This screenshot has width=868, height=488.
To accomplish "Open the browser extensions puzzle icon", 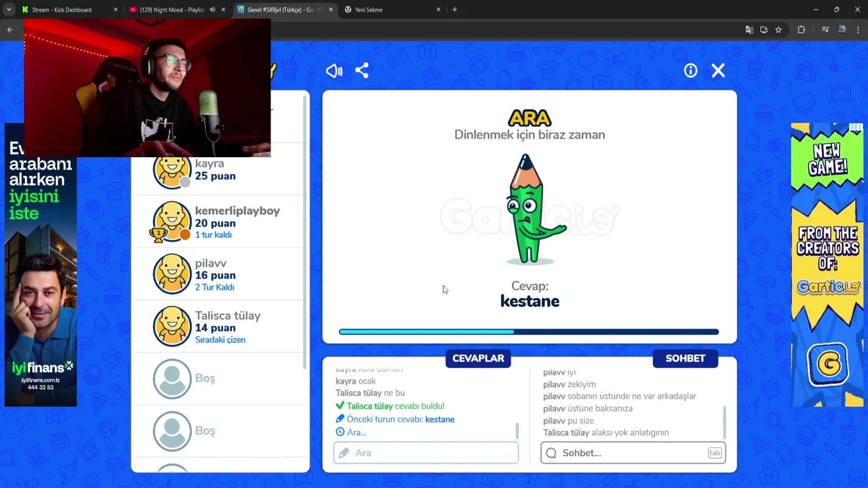I will point(801,30).
